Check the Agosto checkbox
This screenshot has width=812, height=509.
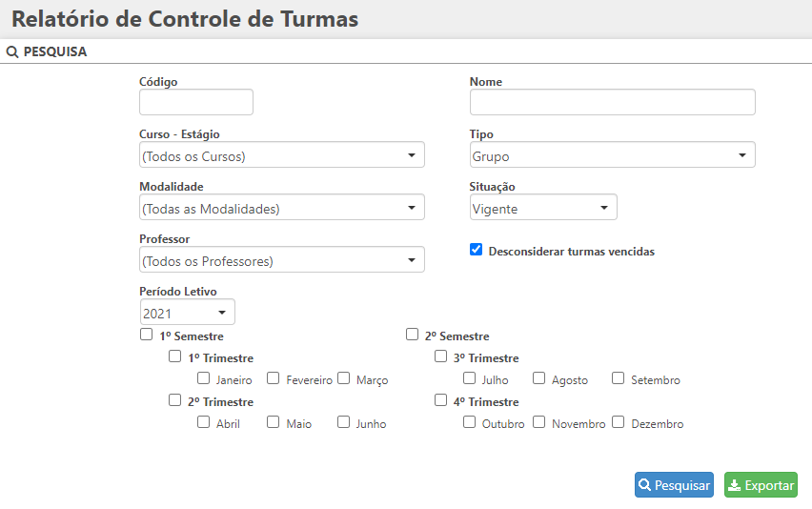click(x=539, y=378)
